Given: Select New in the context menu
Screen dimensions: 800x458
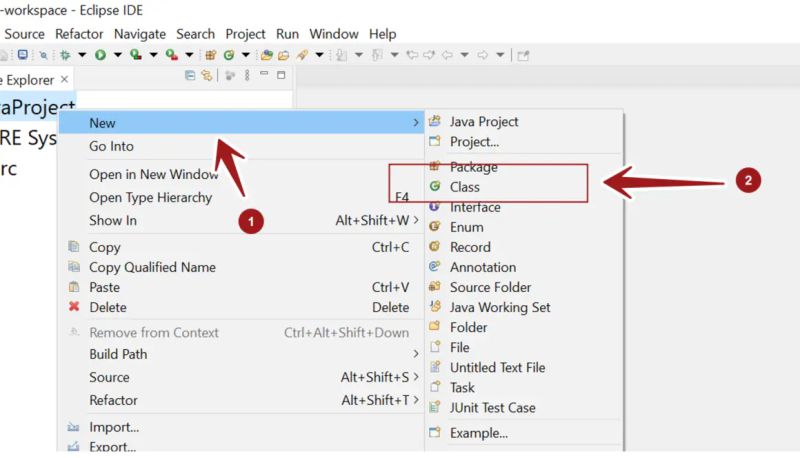Looking at the screenshot, I should pyautogui.click(x=241, y=123).
